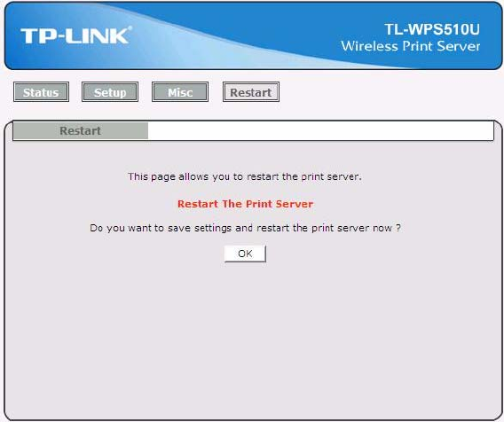Open the Misc menu button
Viewport: 504px width, 422px height.
pos(180,92)
